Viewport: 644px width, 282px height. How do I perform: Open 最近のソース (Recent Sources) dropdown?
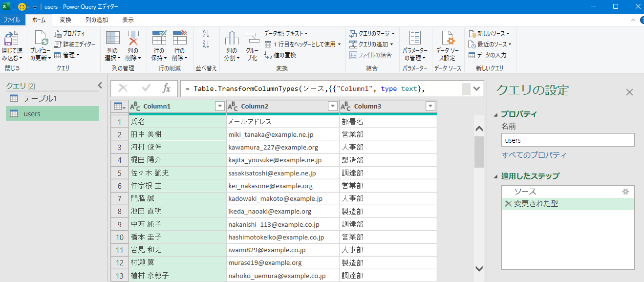pos(490,44)
